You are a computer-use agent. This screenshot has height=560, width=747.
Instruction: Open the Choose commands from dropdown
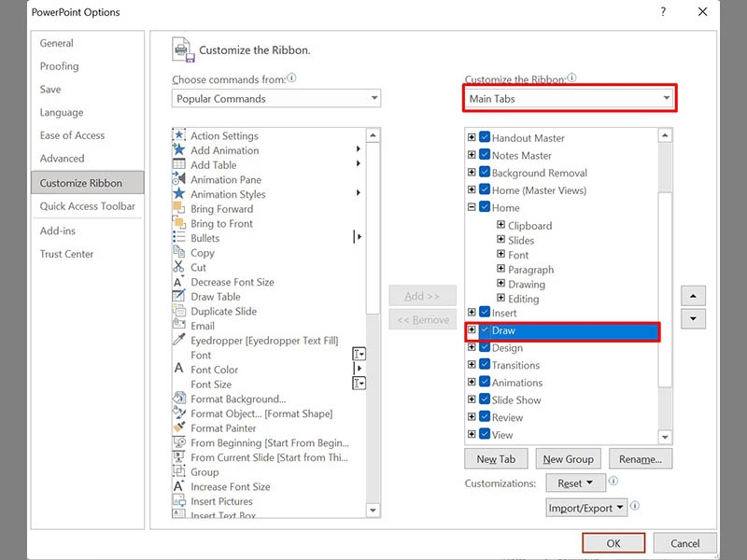pyautogui.click(x=275, y=99)
